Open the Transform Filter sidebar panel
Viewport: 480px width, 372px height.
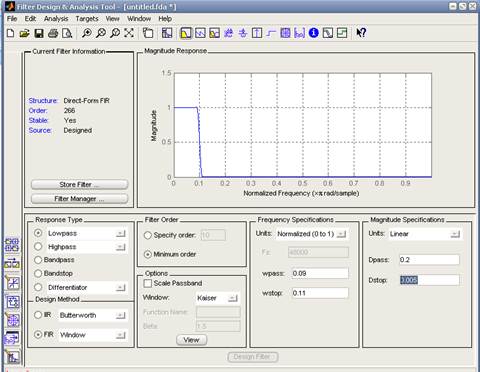[12, 264]
